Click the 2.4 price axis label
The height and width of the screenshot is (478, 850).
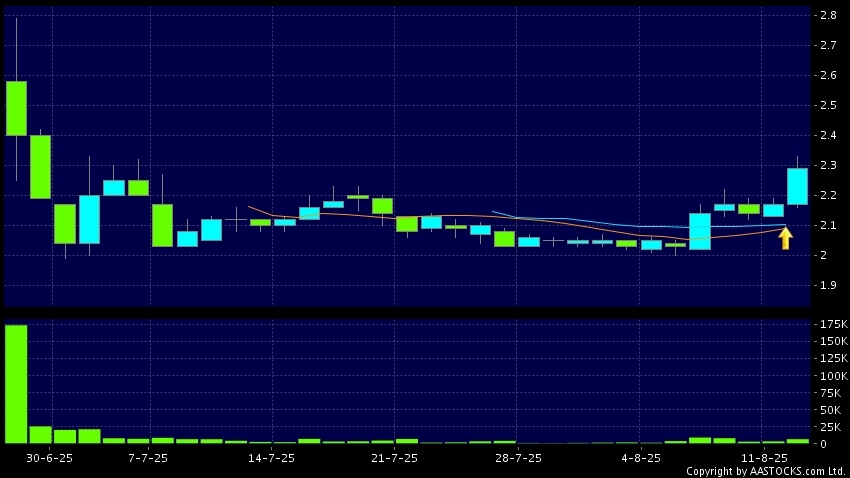coord(828,135)
